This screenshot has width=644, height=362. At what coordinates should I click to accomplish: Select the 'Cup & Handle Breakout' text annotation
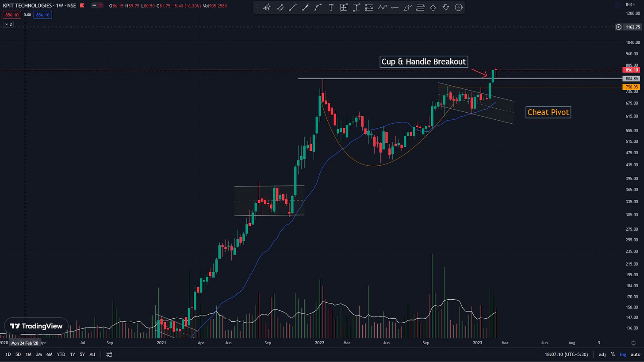click(424, 61)
